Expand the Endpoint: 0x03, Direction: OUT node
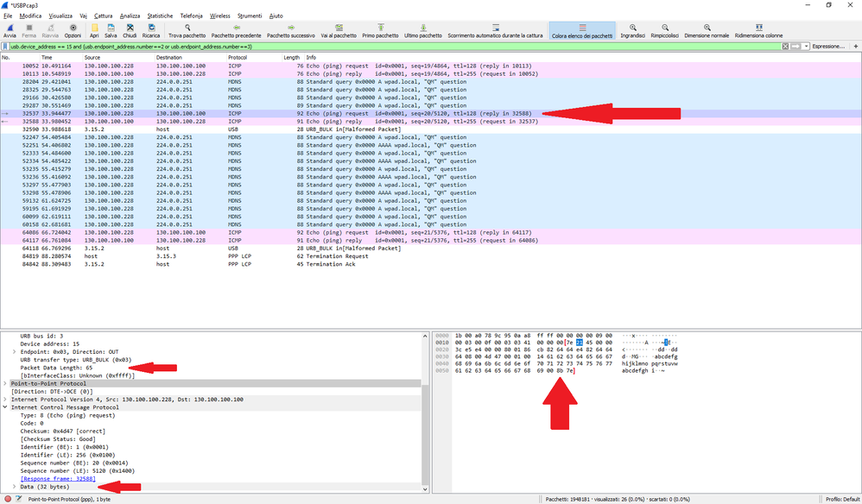 click(x=15, y=352)
